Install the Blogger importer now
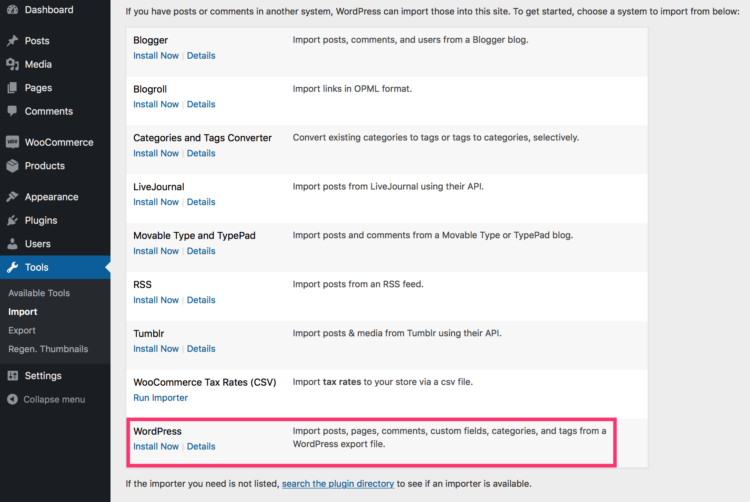This screenshot has width=750, height=502. pyautogui.click(x=156, y=56)
